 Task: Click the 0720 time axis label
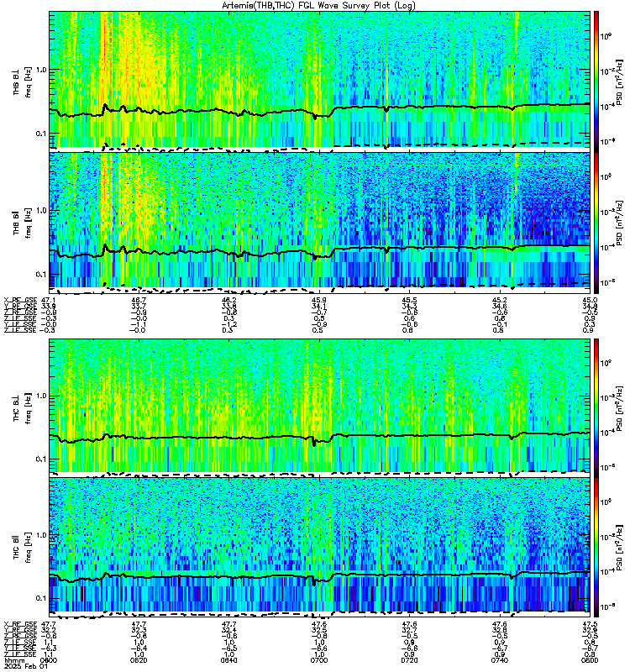(x=409, y=660)
